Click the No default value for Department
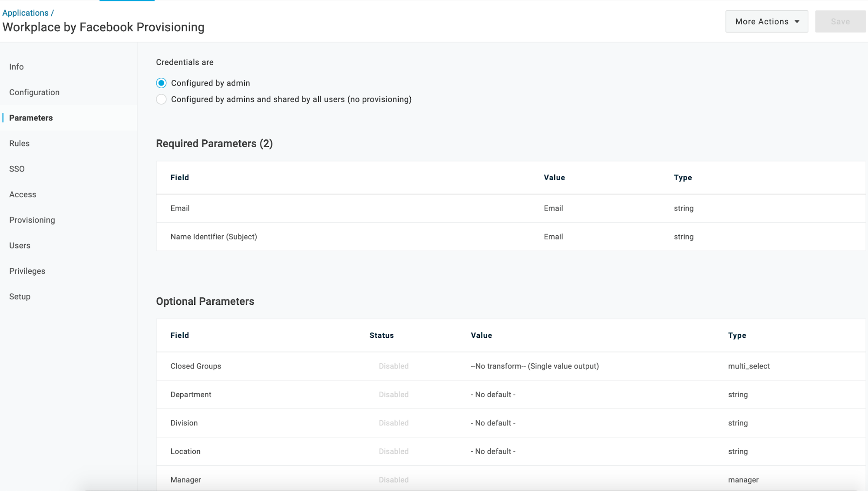868x491 pixels. 493,395
